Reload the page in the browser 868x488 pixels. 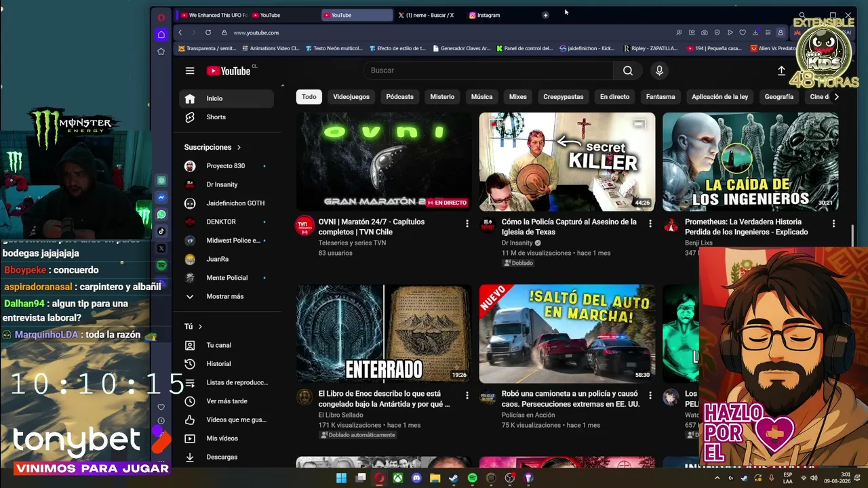208,33
